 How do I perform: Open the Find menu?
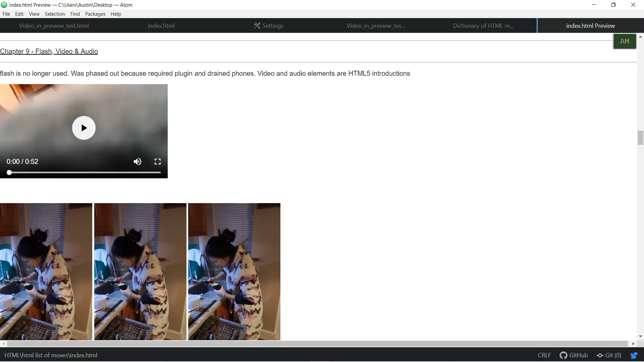(x=75, y=14)
